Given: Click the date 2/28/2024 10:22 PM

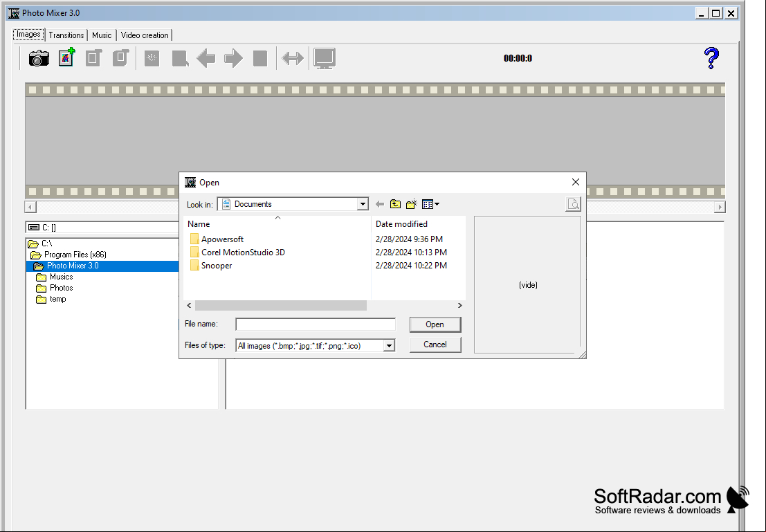Looking at the screenshot, I should (x=411, y=265).
